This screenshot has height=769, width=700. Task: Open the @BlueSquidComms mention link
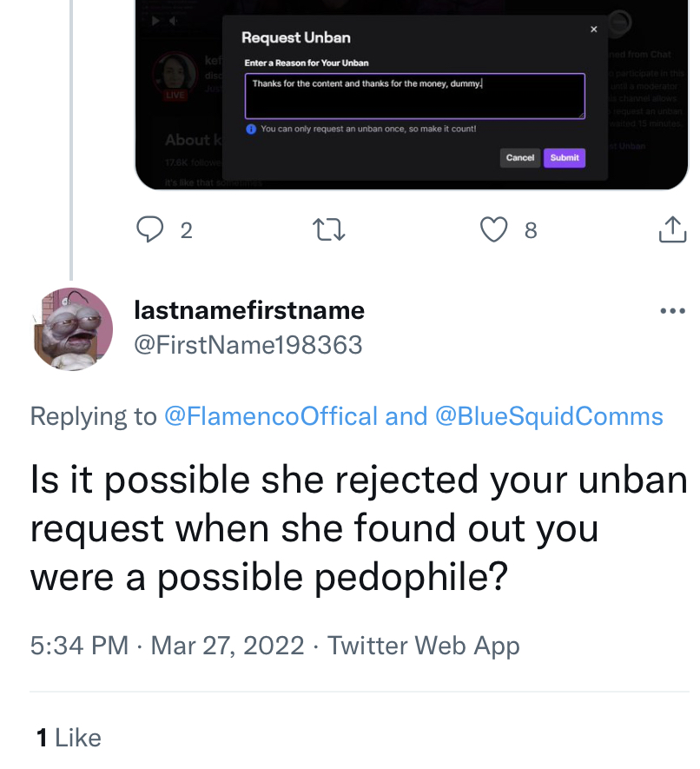pyautogui.click(x=548, y=416)
